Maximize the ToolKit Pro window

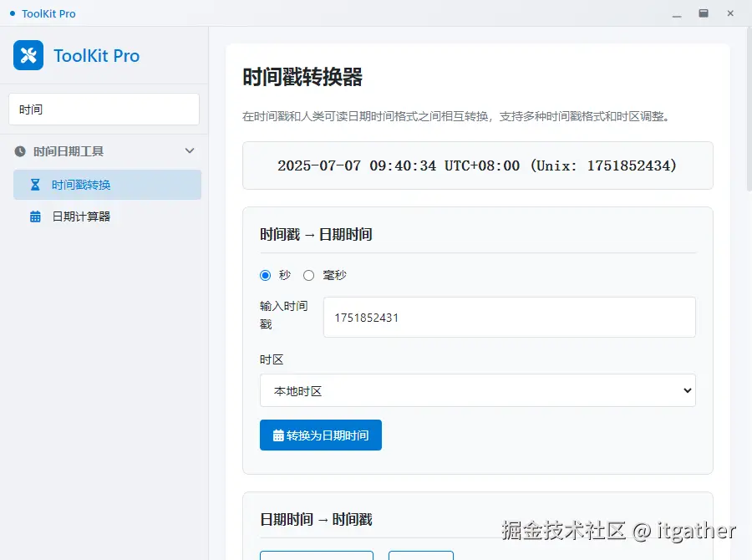(x=704, y=13)
